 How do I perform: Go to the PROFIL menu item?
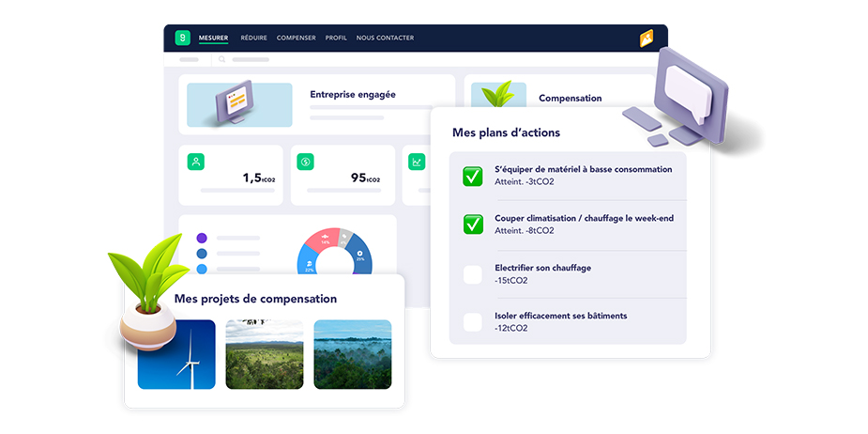pos(336,39)
